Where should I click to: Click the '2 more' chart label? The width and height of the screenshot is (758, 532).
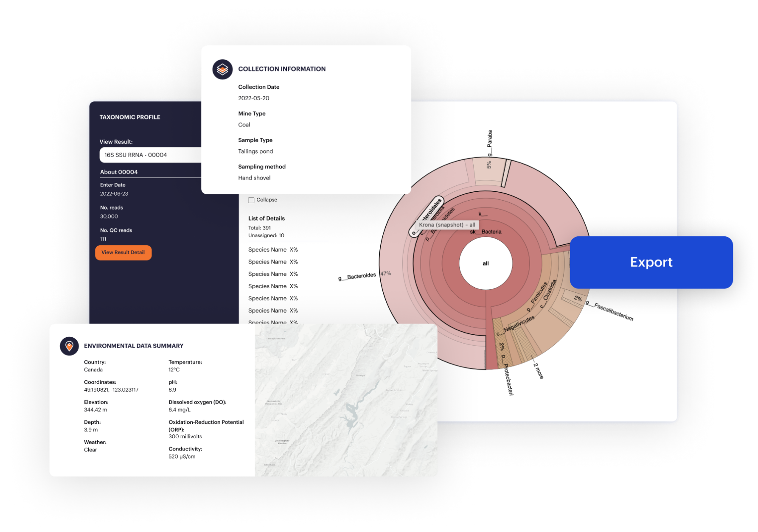[x=538, y=370]
